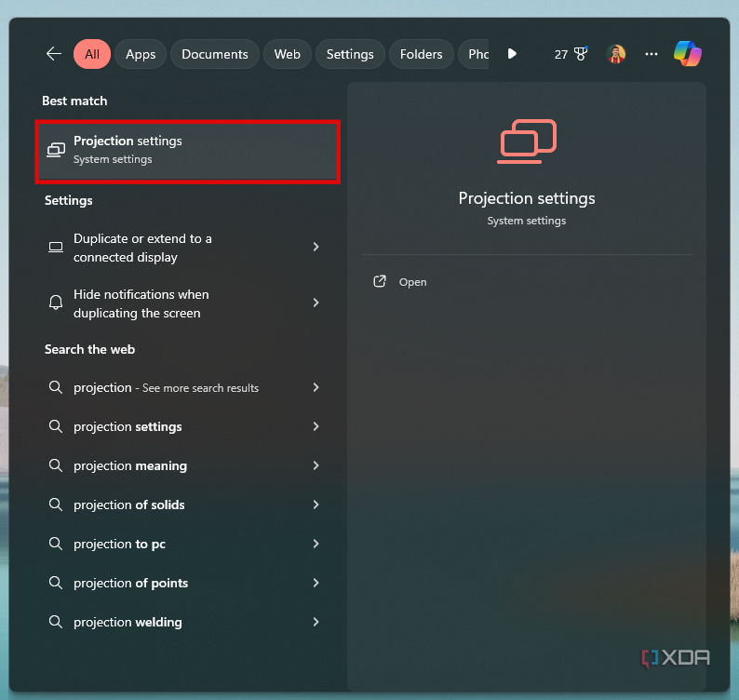Click the large Projection settings preview icon
739x700 pixels.
(527, 141)
